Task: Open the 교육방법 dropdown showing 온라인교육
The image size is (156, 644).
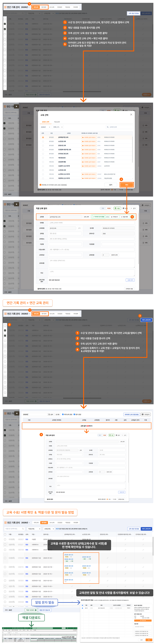Action: pos(62,228)
